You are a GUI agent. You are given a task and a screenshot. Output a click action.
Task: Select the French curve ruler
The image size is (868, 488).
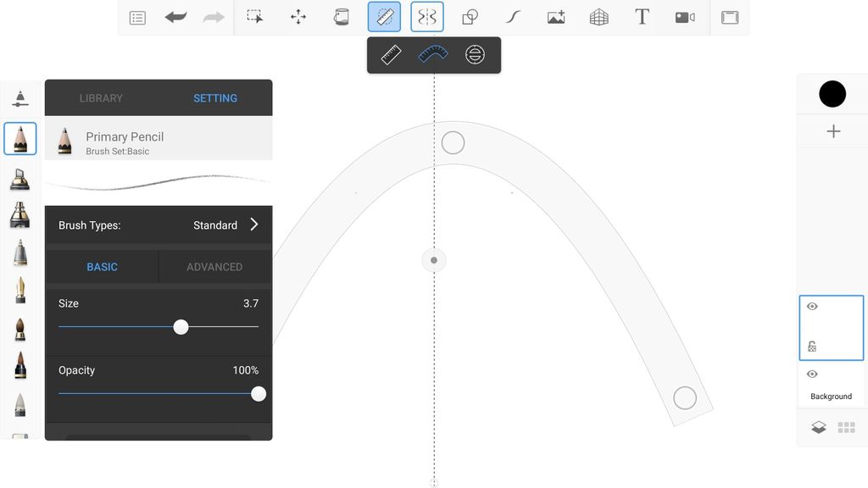click(x=432, y=54)
